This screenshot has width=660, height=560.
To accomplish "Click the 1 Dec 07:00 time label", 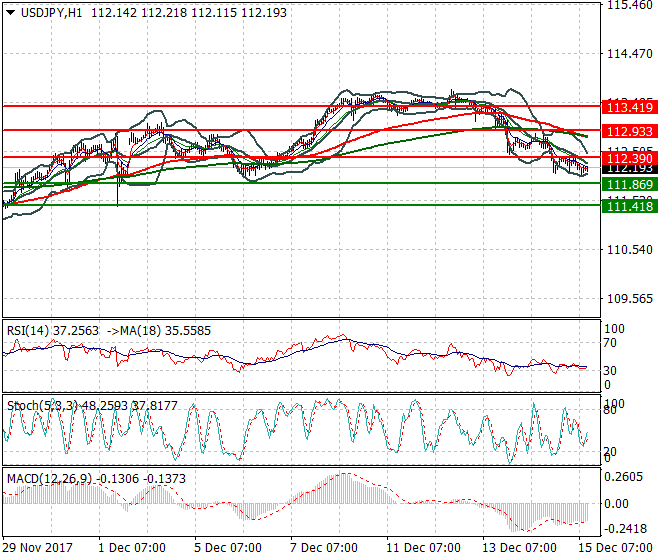I will coord(132,548).
